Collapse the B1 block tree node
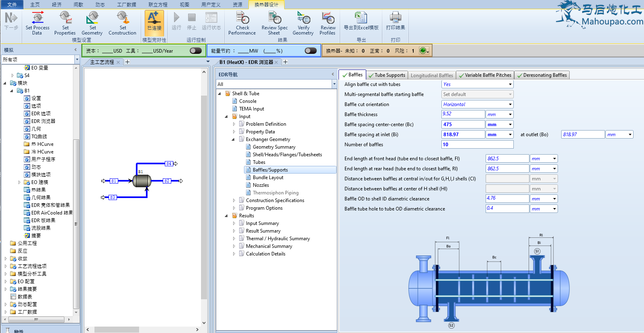The height and width of the screenshot is (333, 644). (x=12, y=91)
